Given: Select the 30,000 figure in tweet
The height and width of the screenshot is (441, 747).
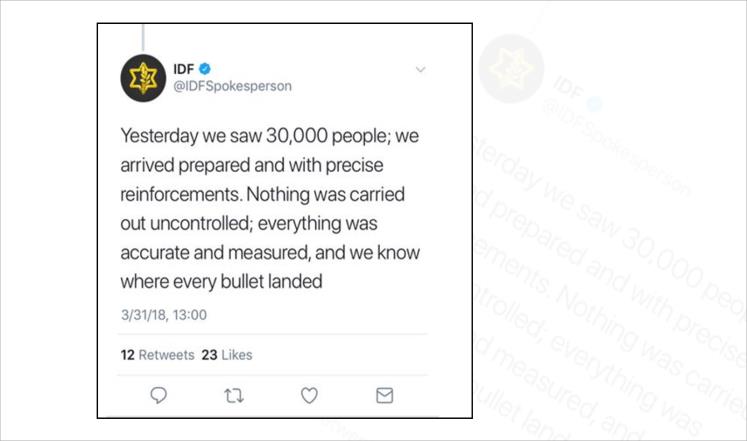Looking at the screenshot, I should 297,136.
